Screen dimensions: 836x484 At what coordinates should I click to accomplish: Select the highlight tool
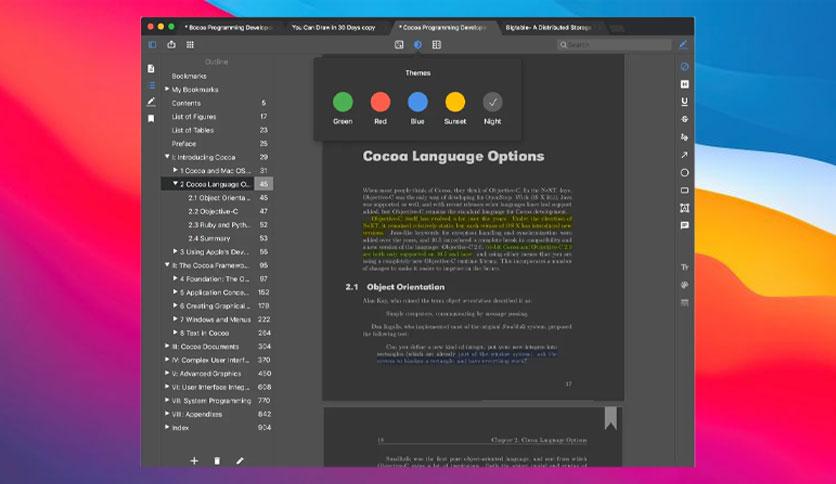pos(685,84)
